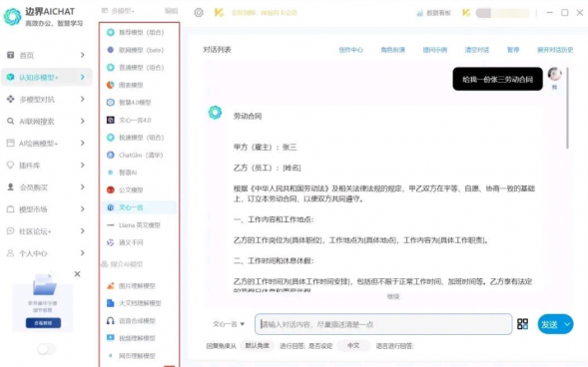The width and height of the screenshot is (588, 367).
Task: Open 社区论坛+ menu item
Action: 47,231
